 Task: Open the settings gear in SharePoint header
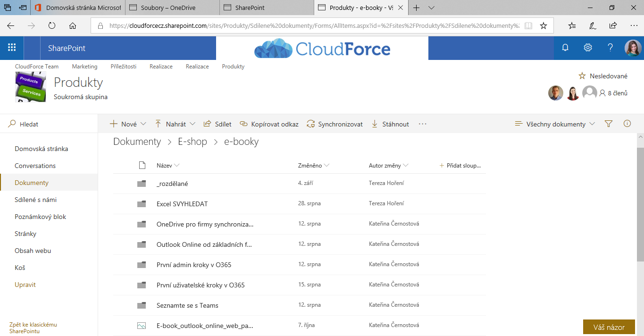pyautogui.click(x=588, y=48)
